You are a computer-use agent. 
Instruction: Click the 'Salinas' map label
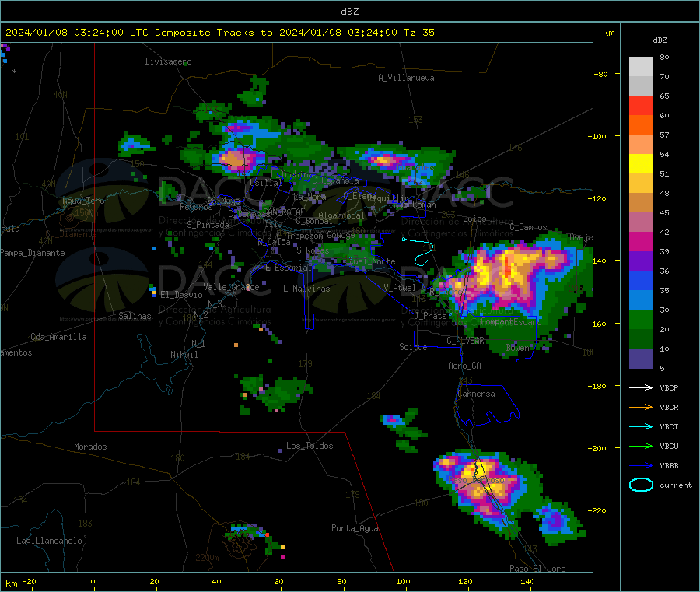point(135,316)
